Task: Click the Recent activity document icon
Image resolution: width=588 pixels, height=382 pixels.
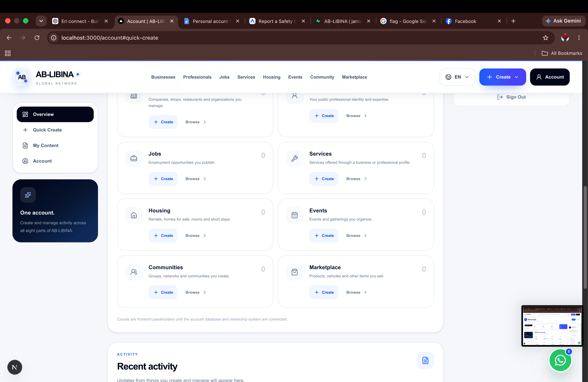Action: (x=425, y=360)
